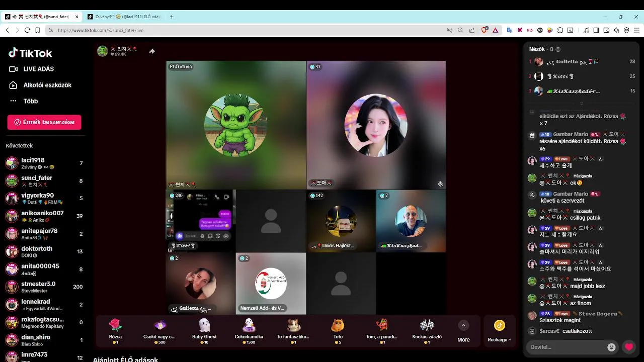
Task: Open KisKaszkadőr in top viewers list
Action: tap(582, 91)
